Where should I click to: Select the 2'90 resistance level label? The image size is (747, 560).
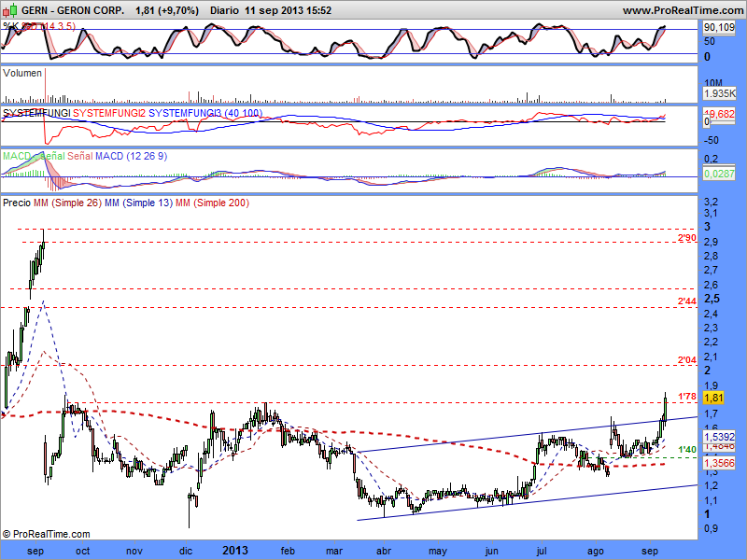(687, 238)
